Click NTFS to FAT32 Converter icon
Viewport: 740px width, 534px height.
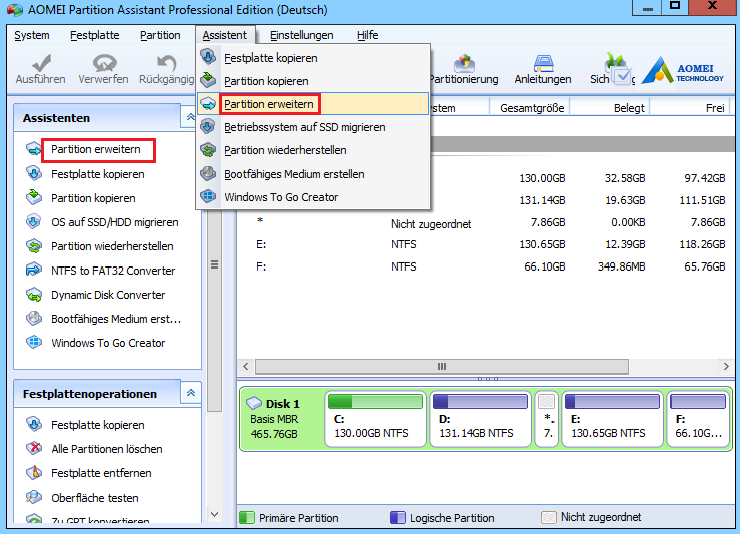click(x=34, y=270)
